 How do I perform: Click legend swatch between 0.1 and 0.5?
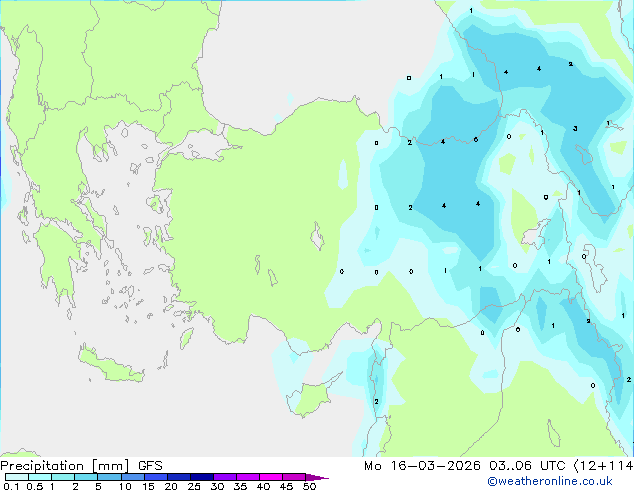pyautogui.click(x=17, y=477)
